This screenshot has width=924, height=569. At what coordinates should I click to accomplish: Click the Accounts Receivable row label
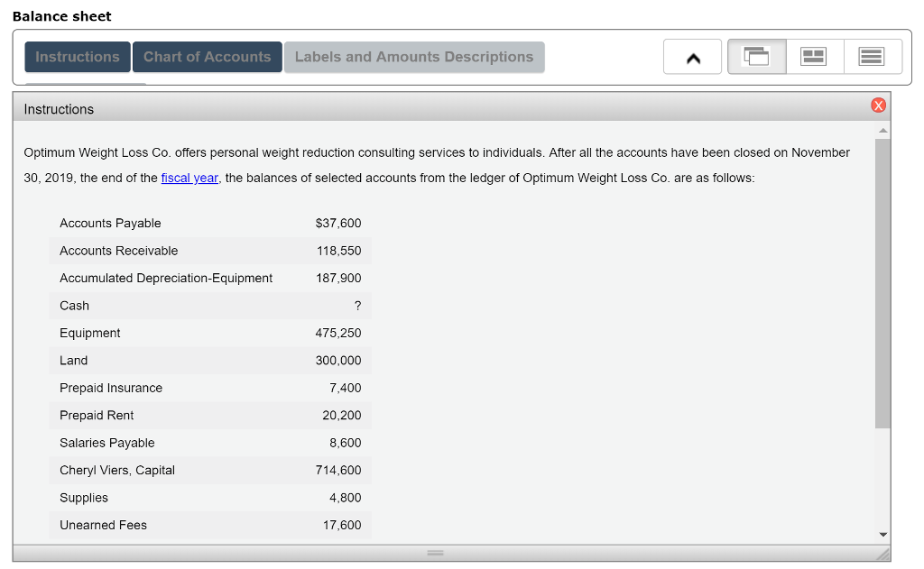pyautogui.click(x=118, y=251)
